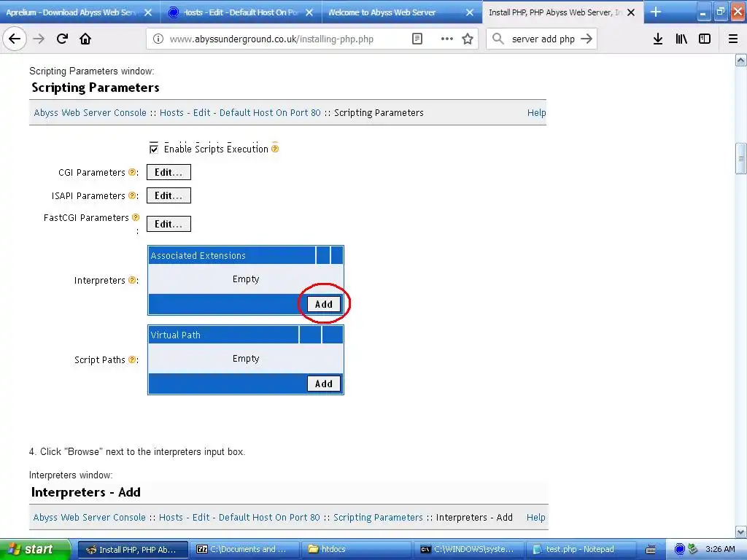Open Scripting Parameters link in Interpreters breadcrumb
This screenshot has height=560, width=747.
click(378, 518)
